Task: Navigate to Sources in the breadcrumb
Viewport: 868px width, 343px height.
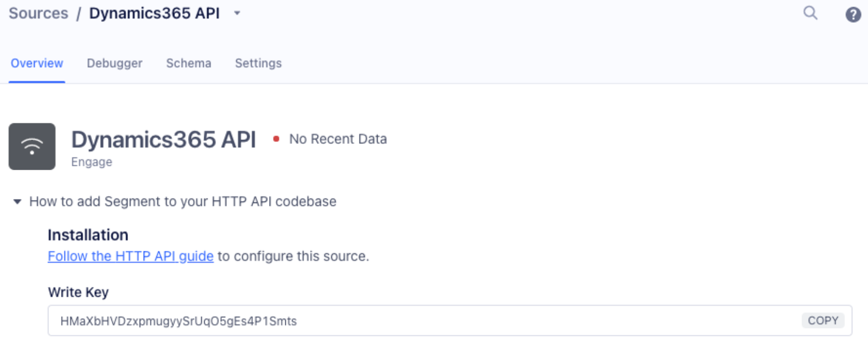Action: click(x=38, y=13)
